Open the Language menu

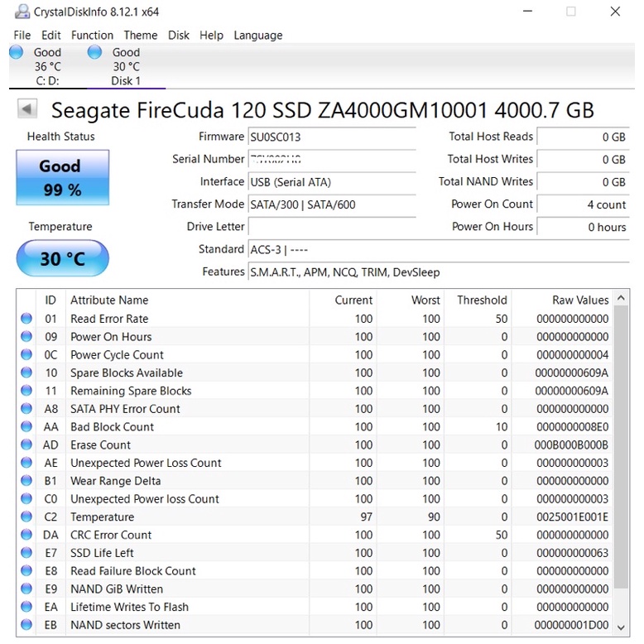coord(258,36)
